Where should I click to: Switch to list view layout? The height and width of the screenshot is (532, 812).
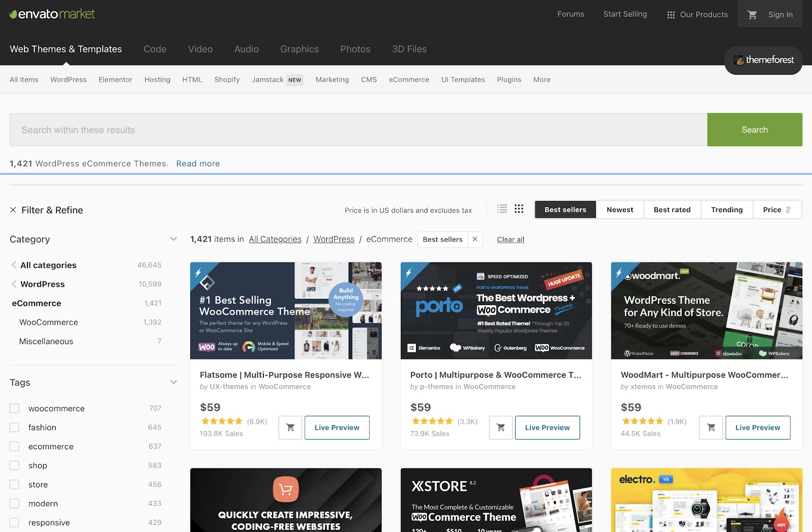pyautogui.click(x=502, y=209)
